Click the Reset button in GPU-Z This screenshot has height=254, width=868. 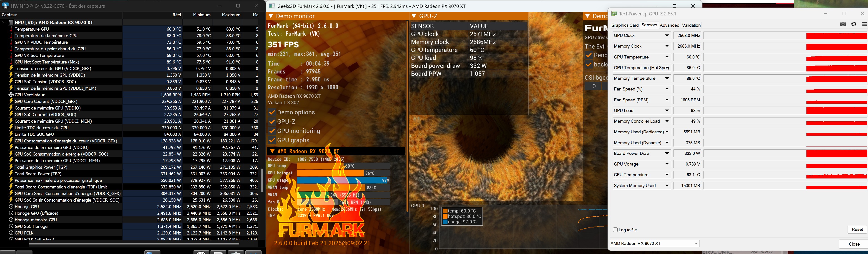click(857, 230)
